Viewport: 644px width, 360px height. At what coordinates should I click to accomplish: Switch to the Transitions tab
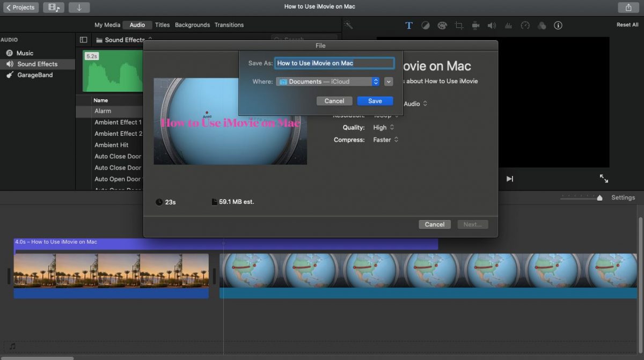pyautogui.click(x=229, y=25)
